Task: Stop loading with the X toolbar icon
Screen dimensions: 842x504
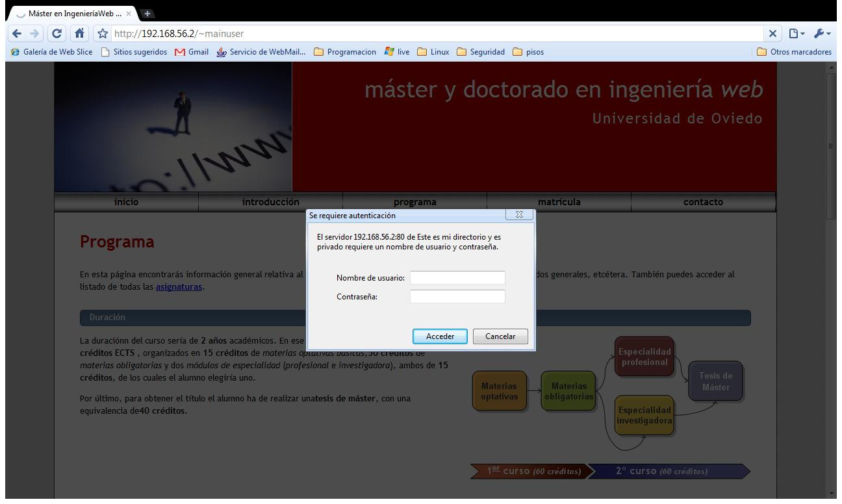Action: tap(772, 34)
